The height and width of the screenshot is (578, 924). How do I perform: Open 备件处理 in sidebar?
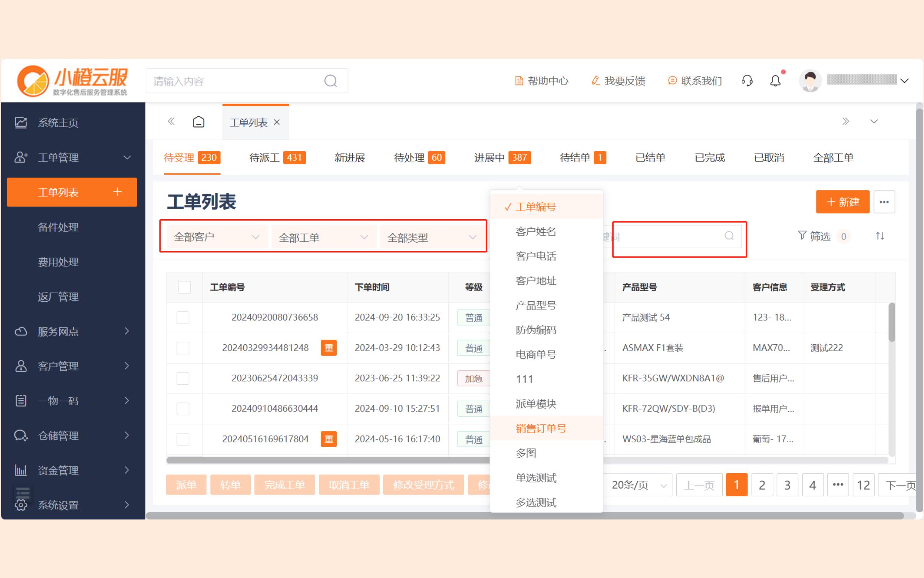(x=58, y=227)
